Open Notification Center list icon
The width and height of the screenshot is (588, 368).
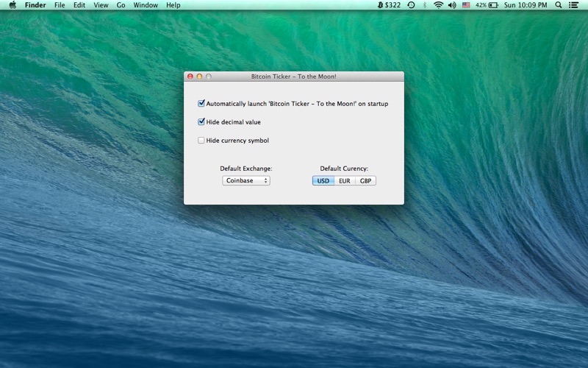(573, 5)
